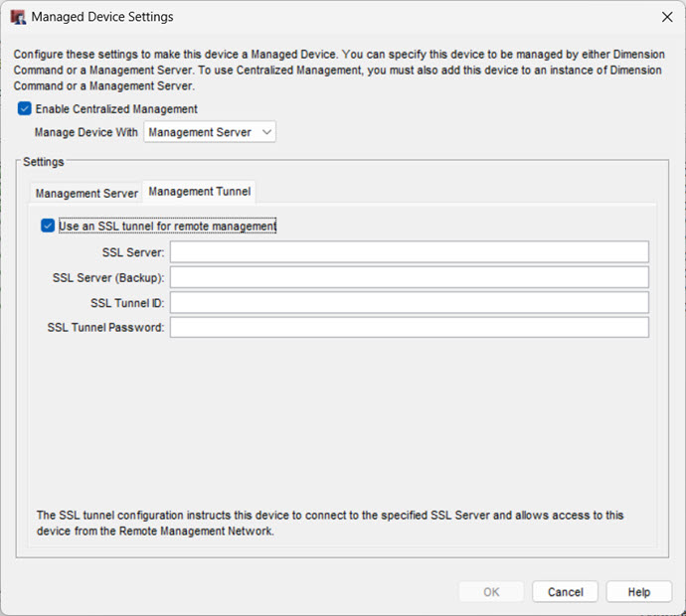Viewport: 686px width, 616px height.
Task: Click the "SSL Server:" field label
Action: (133, 252)
